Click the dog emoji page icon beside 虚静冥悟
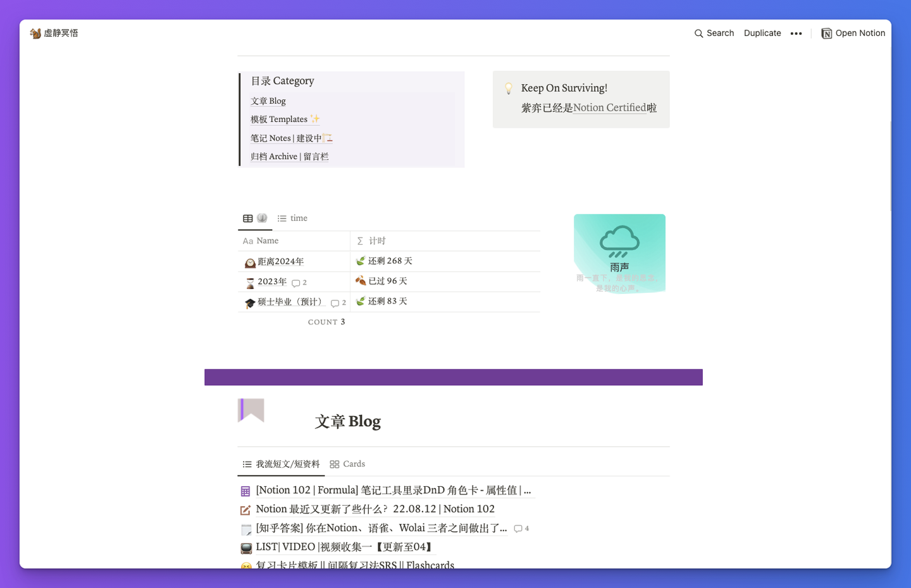Screen dimensions: 911x588 point(35,33)
